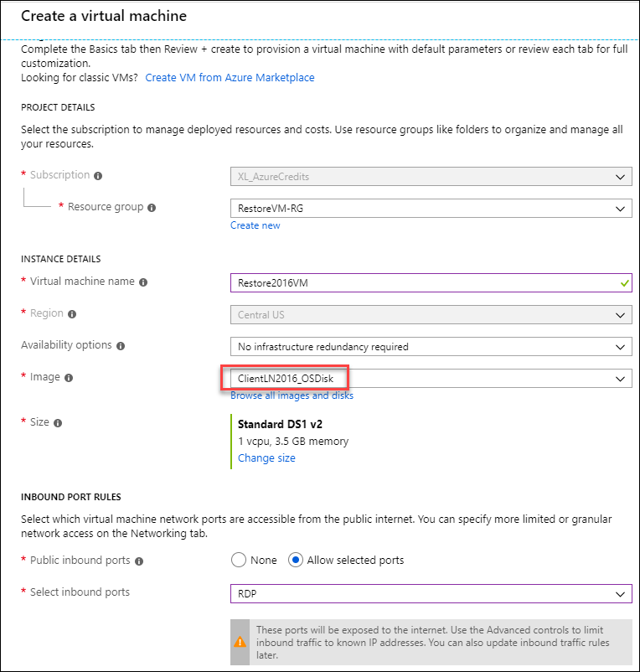The width and height of the screenshot is (640, 672).
Task: Open the Resource group dropdown
Action: [431, 209]
